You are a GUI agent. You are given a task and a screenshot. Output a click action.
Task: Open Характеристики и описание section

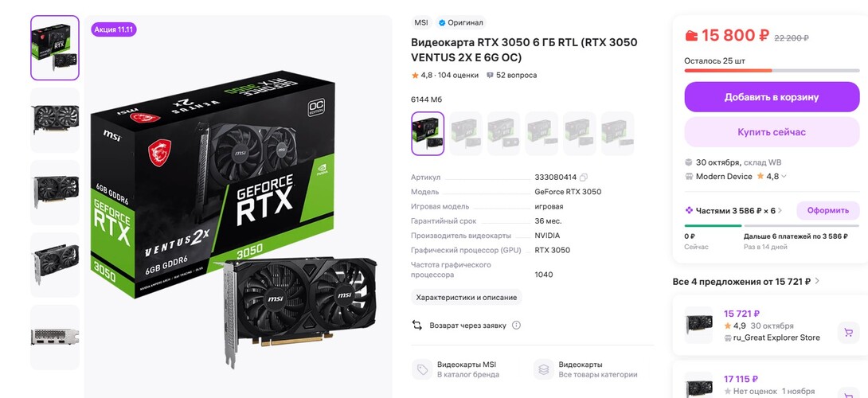(x=466, y=297)
